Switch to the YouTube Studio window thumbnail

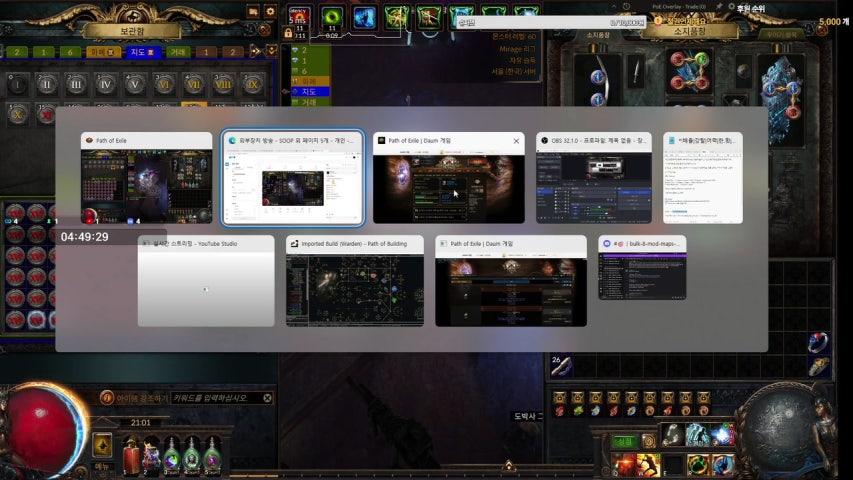[206, 281]
